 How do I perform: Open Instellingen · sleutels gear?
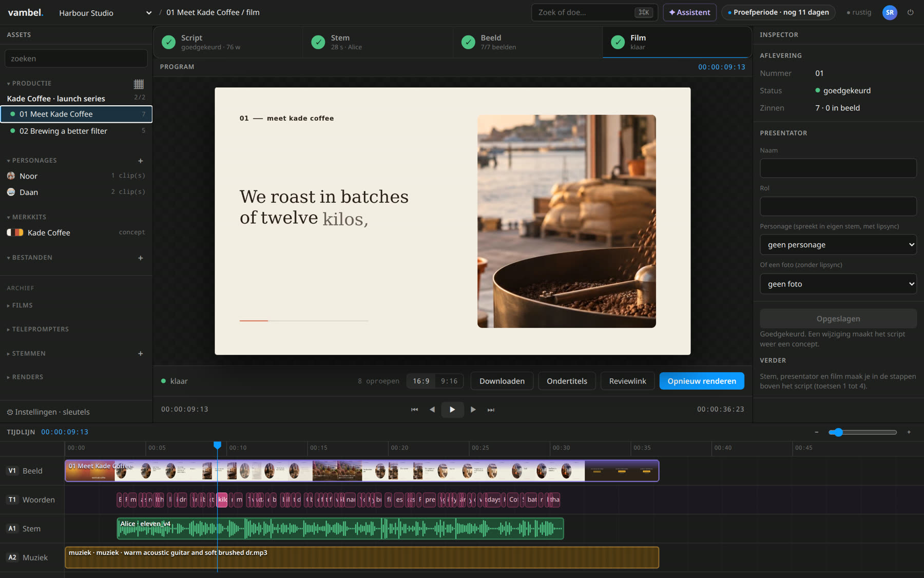click(x=48, y=412)
